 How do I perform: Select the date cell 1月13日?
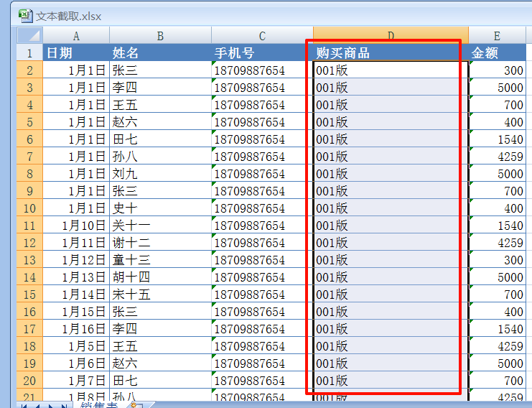76,277
